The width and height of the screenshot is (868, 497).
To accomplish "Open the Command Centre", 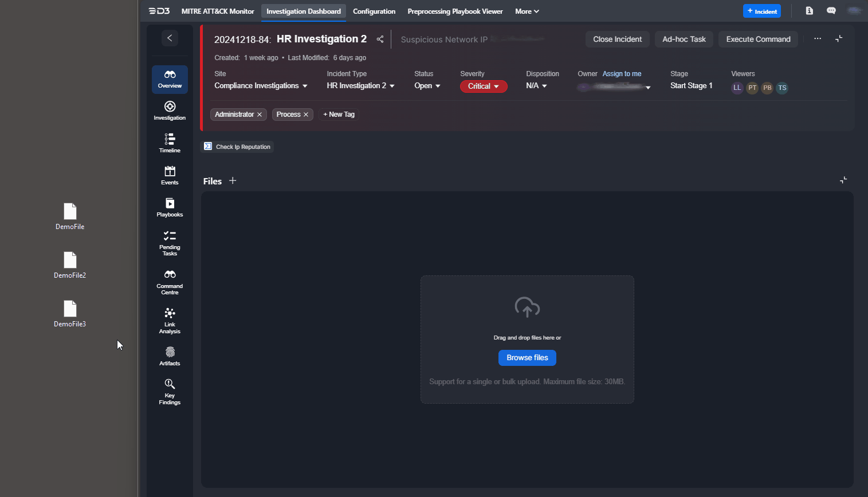I will (170, 281).
